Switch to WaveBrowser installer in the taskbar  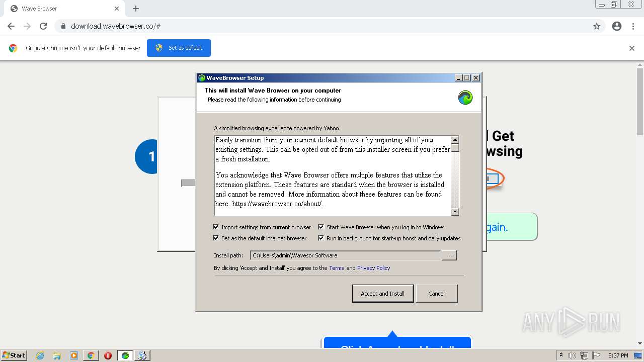click(125, 355)
